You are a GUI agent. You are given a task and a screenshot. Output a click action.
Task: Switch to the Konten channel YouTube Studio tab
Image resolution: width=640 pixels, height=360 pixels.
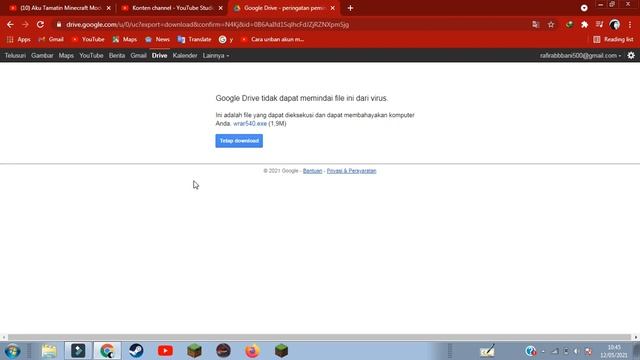coord(172,8)
